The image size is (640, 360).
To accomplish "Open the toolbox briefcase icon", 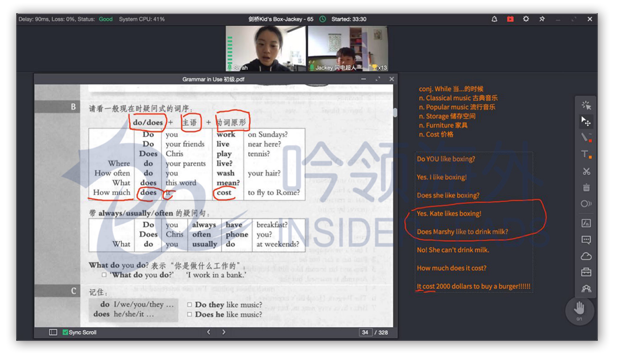I will 586,272.
